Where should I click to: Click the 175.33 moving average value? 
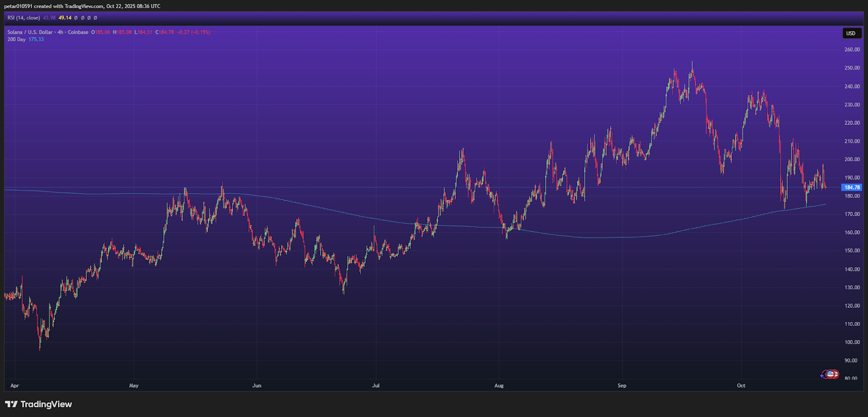(x=36, y=40)
